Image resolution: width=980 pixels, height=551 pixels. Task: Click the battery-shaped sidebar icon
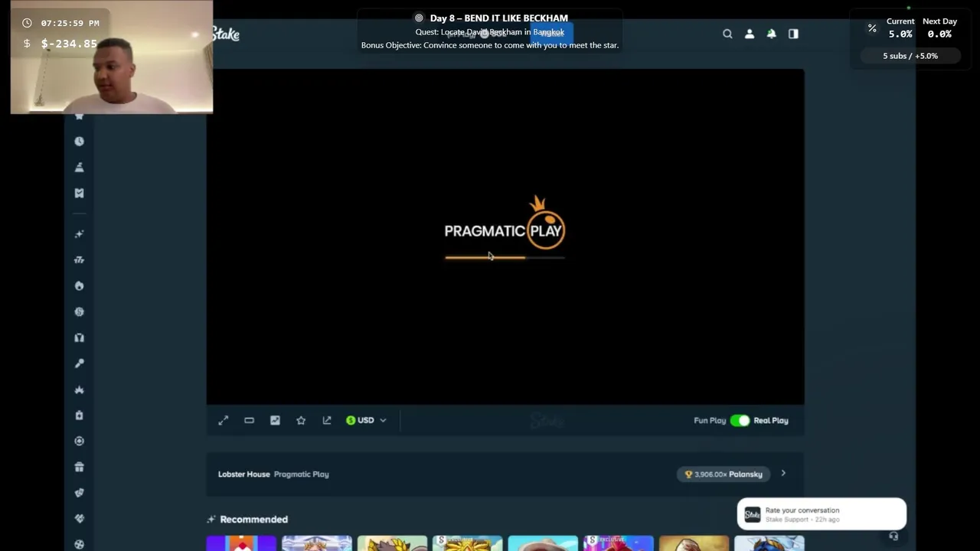tap(79, 415)
